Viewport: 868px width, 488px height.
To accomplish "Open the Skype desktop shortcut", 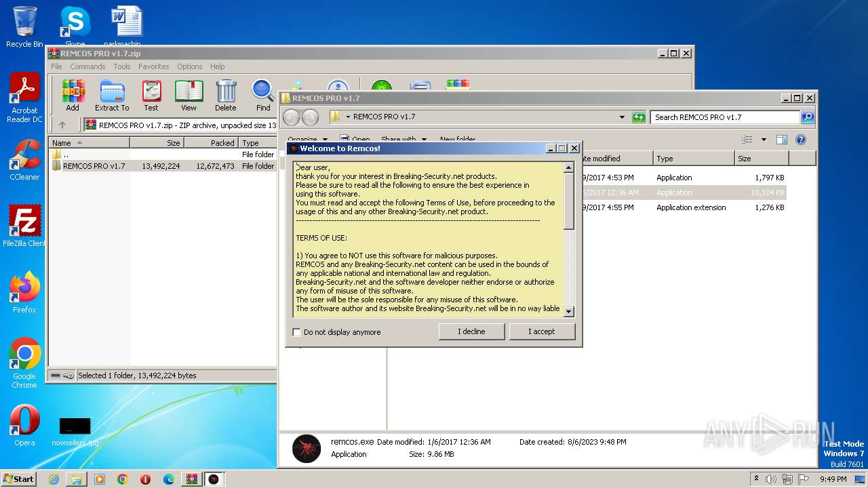I will (75, 27).
